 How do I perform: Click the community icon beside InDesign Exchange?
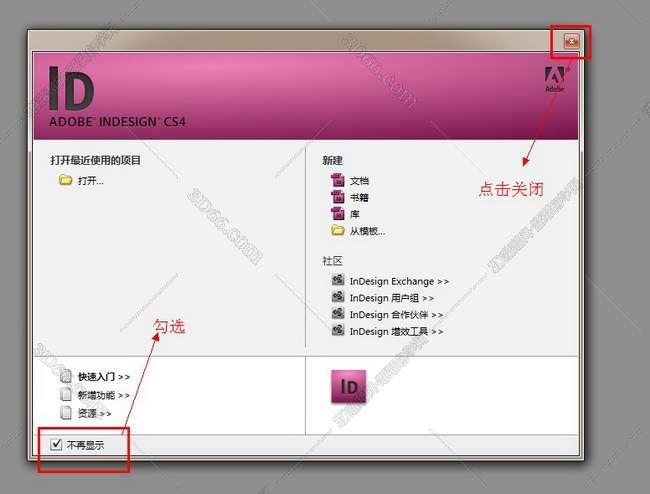coord(338,280)
